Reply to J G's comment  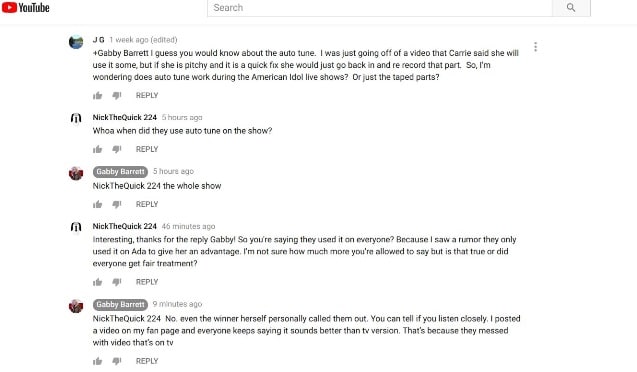(x=147, y=95)
